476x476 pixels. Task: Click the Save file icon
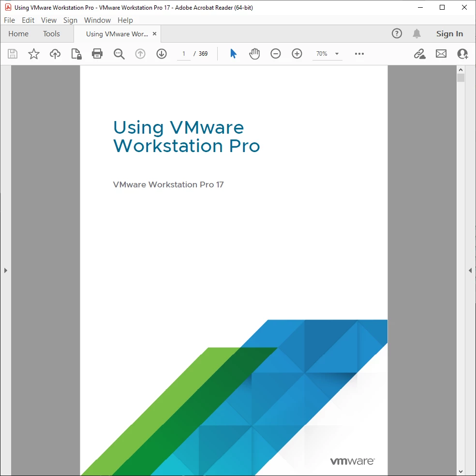pyautogui.click(x=13, y=54)
